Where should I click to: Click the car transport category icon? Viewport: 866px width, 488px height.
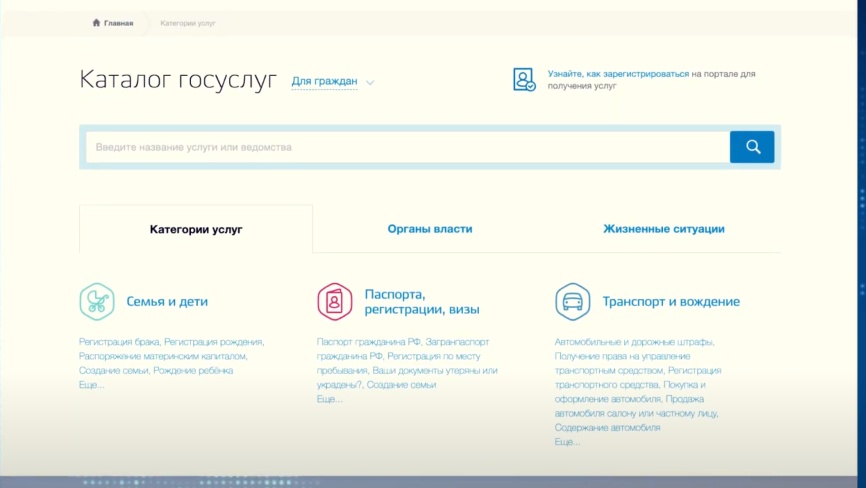click(572, 301)
